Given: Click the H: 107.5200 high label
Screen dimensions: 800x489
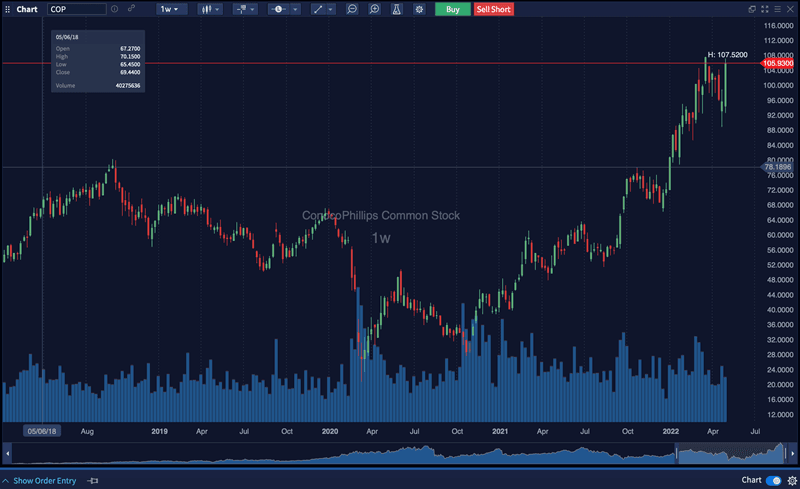Looking at the screenshot, I should pos(727,55).
